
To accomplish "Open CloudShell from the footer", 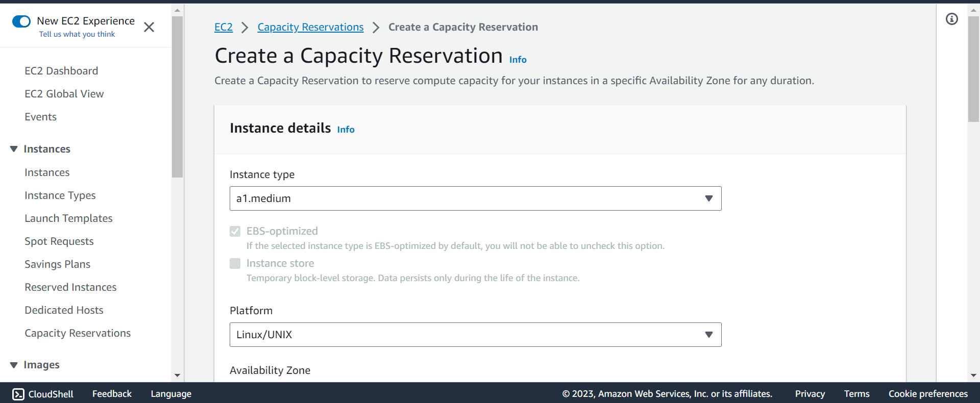I will (x=43, y=394).
